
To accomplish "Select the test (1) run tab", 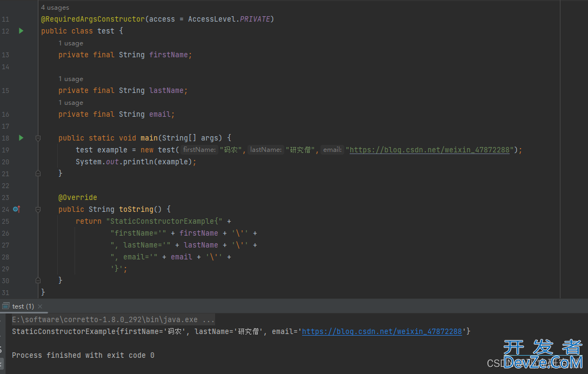I will click(x=23, y=306).
